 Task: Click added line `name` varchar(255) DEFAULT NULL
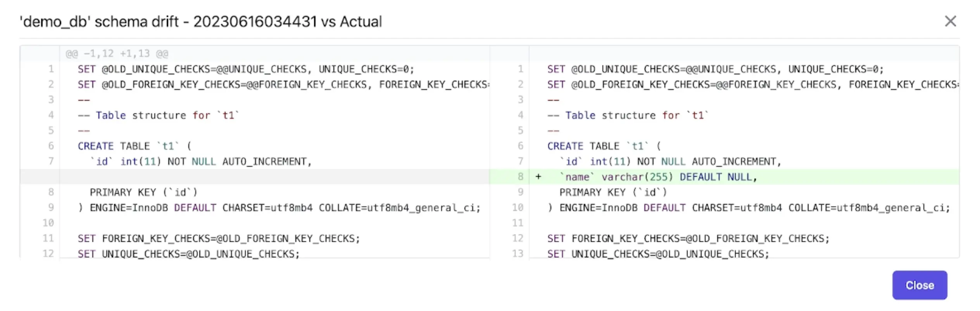tap(658, 177)
